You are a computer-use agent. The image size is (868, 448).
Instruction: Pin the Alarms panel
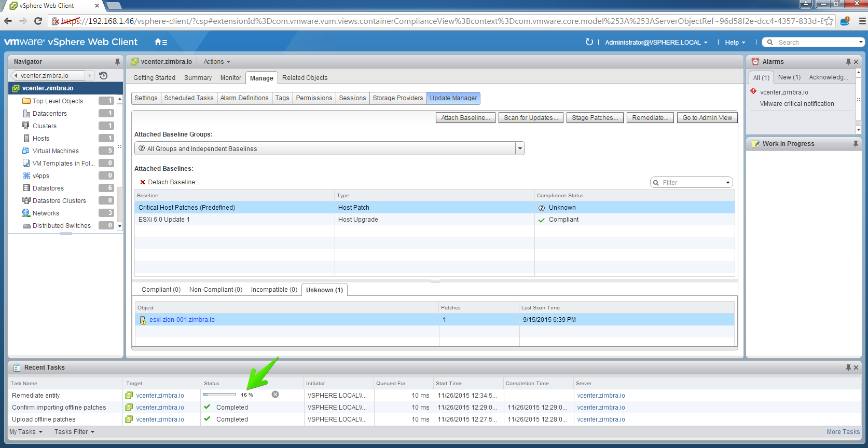(848, 62)
